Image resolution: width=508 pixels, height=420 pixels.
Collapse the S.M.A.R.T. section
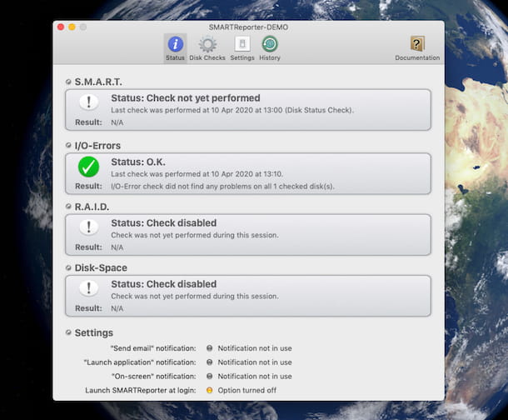(68, 82)
